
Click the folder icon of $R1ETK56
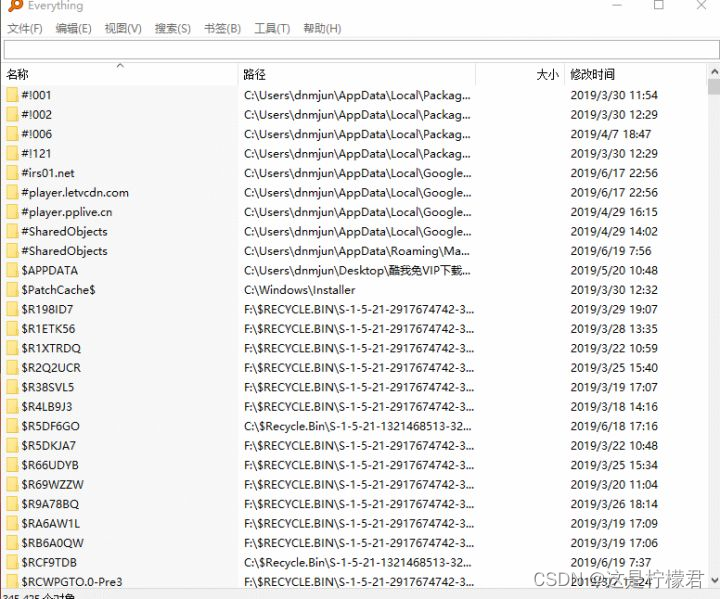tap(12, 329)
